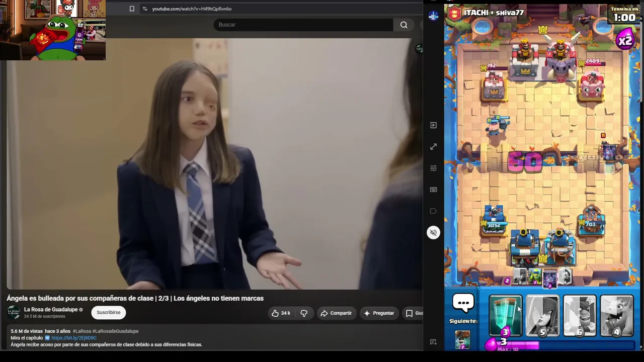Open the La Rosa de Guadalupe channel name
Screen dimensions: 644x362
51,309
